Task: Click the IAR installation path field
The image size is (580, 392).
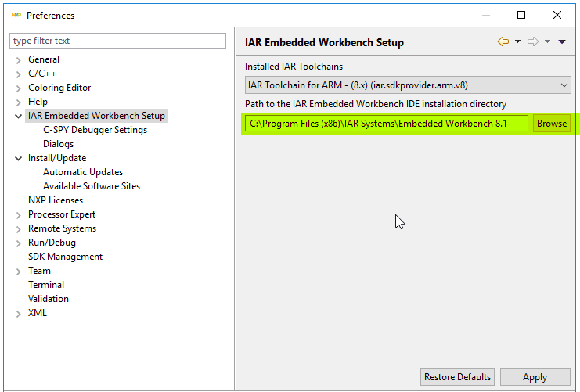Action: point(387,124)
